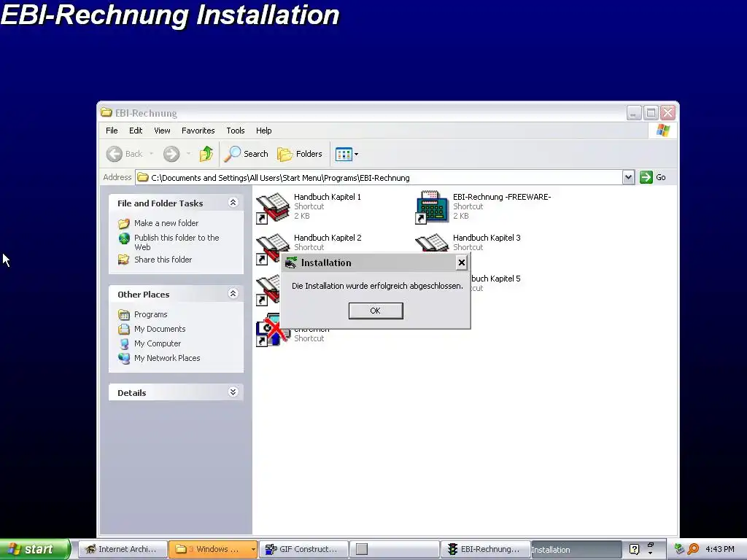Click OK in the Installation dialog

coord(376,311)
